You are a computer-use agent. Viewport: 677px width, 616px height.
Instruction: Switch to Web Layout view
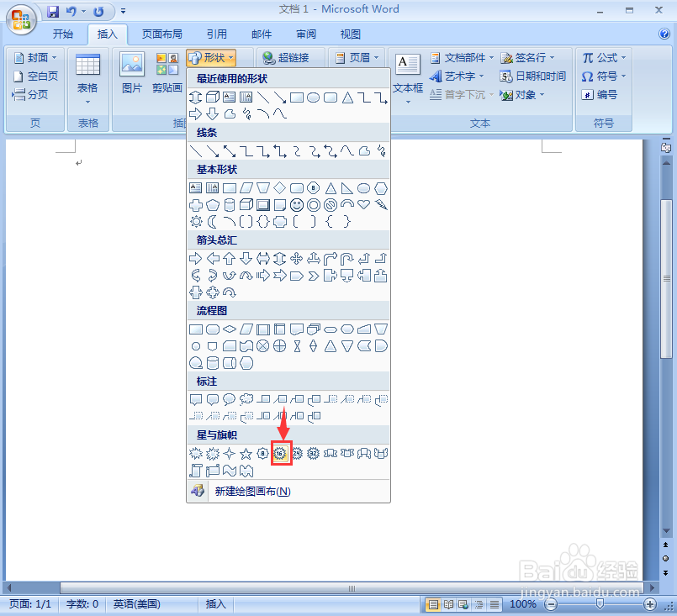point(463,604)
